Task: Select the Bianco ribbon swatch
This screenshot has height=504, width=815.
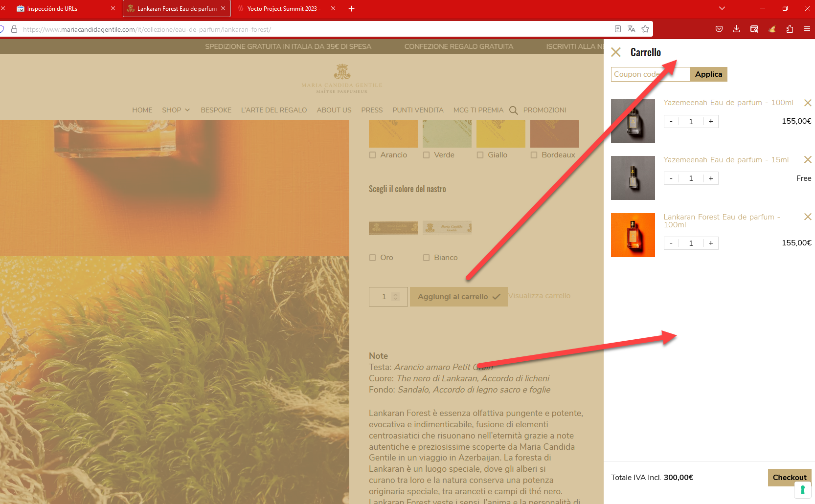Action: coord(447,228)
